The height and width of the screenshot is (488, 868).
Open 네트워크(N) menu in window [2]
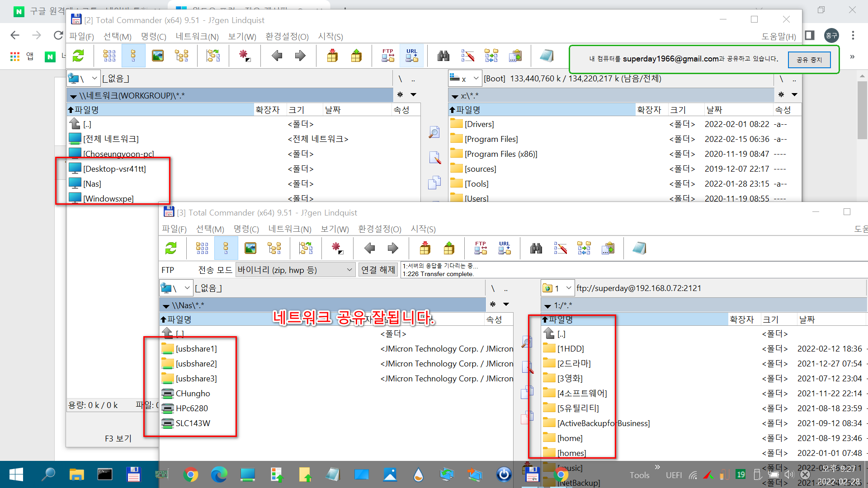pyautogui.click(x=197, y=37)
